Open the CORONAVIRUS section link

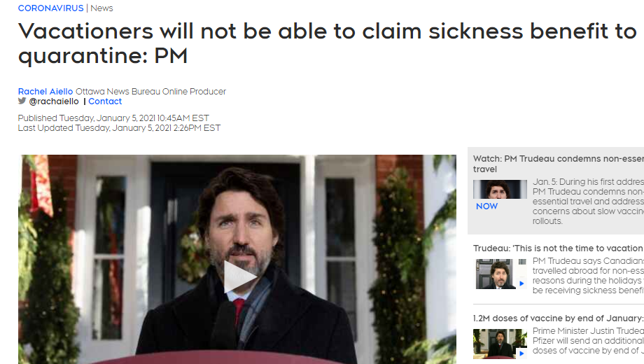click(50, 8)
